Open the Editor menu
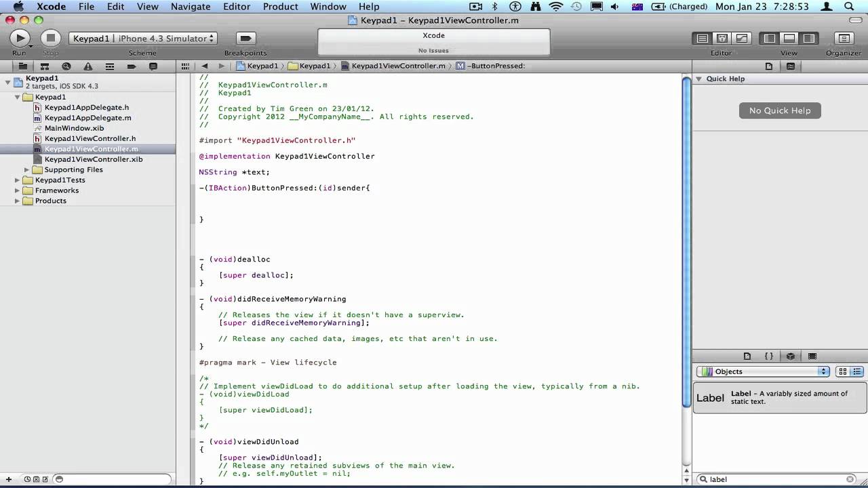The width and height of the screenshot is (868, 488). [x=237, y=6]
